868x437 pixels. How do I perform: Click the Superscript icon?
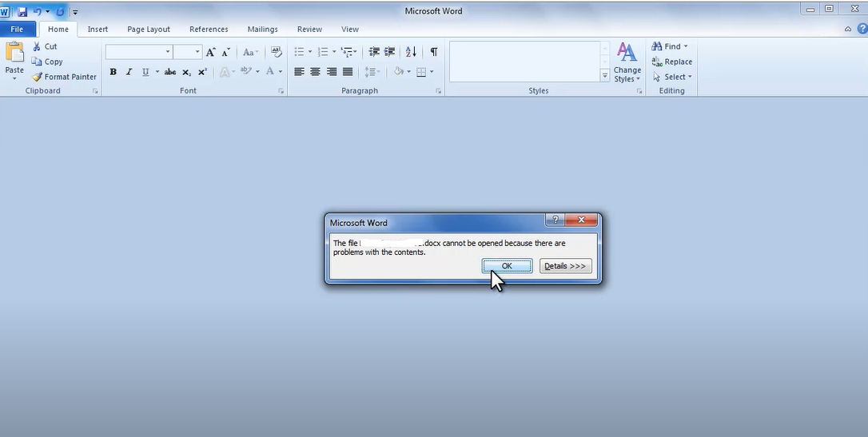(x=202, y=72)
